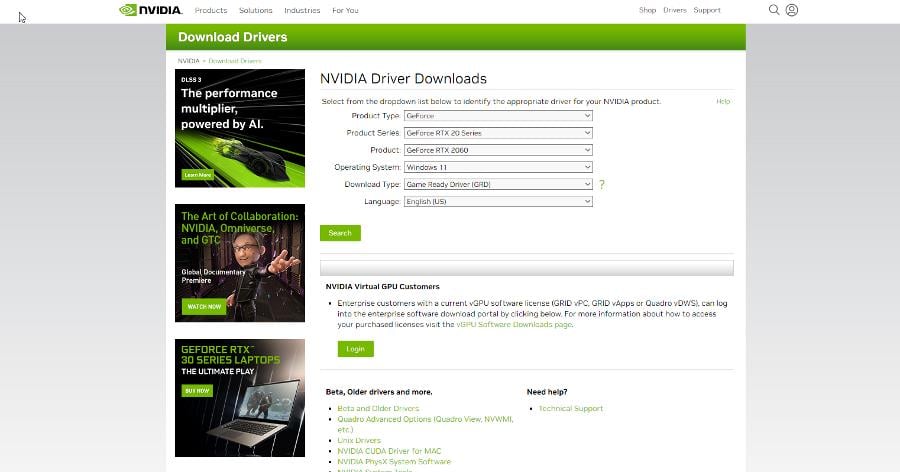900x472 pixels.
Task: Click Learn More on the DLSS 3 banner
Action: (x=197, y=175)
